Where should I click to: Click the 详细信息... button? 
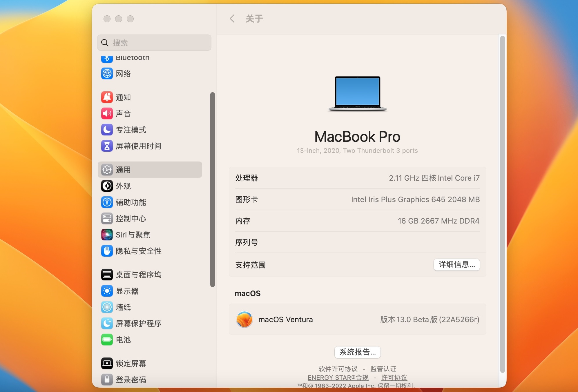(x=456, y=264)
